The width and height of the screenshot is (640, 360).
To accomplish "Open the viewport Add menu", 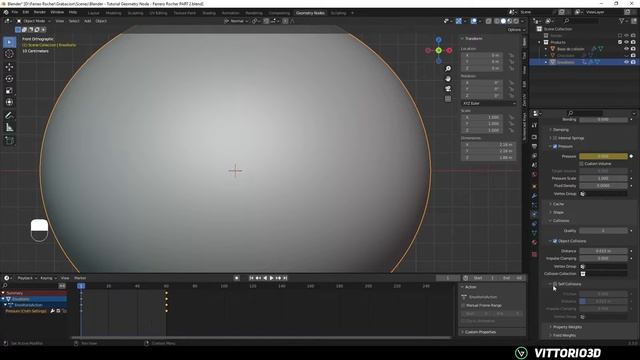I will pyautogui.click(x=87, y=21).
